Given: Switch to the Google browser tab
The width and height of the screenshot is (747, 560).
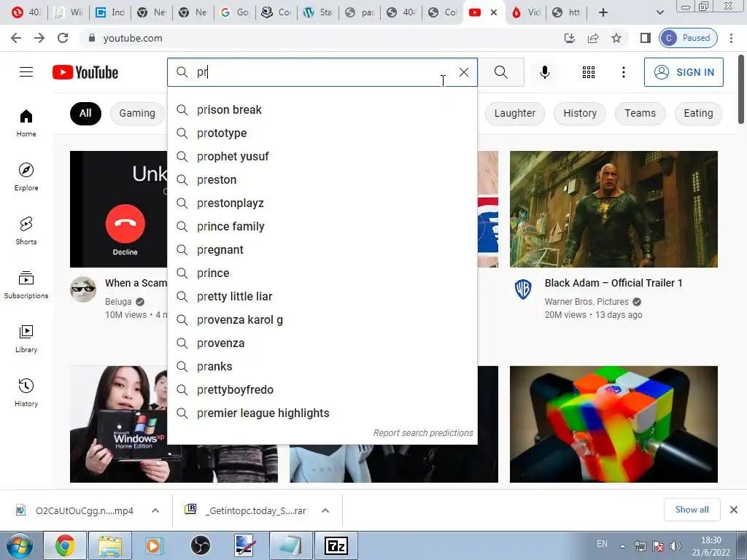Looking at the screenshot, I should click(234, 12).
